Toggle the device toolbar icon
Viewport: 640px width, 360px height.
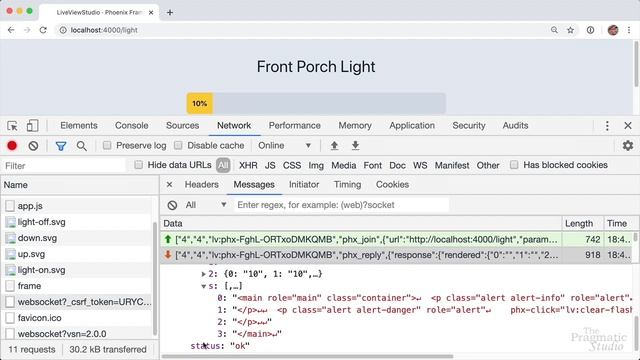[32, 126]
